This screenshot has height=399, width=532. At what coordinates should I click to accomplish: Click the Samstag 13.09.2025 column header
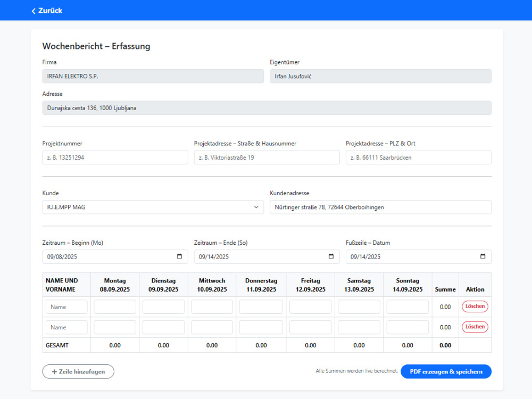(359, 285)
